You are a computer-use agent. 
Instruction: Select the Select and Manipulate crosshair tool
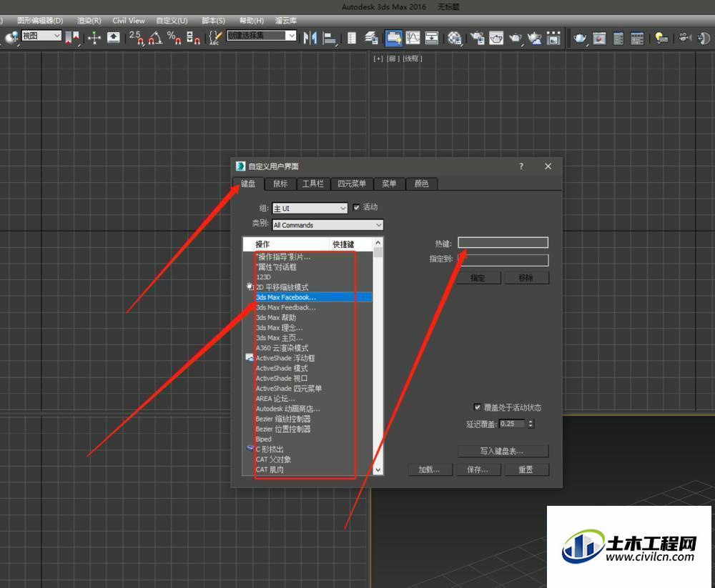pos(94,37)
